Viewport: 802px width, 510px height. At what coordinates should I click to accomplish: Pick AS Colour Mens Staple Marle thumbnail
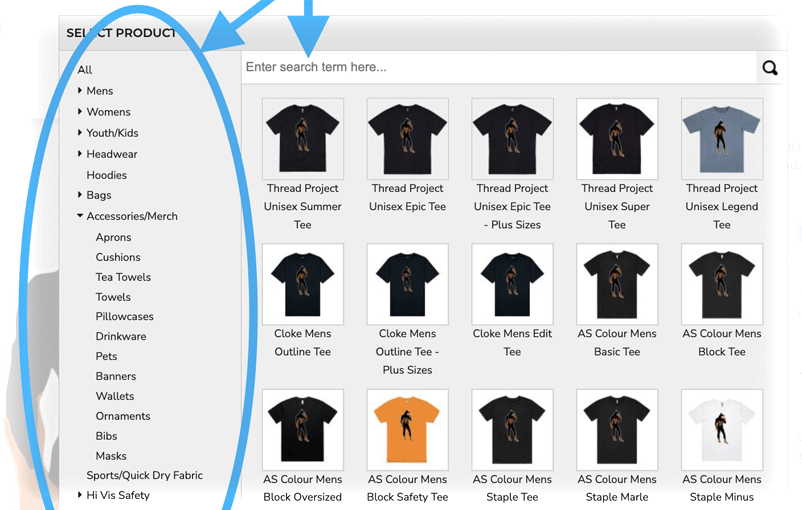(617, 430)
